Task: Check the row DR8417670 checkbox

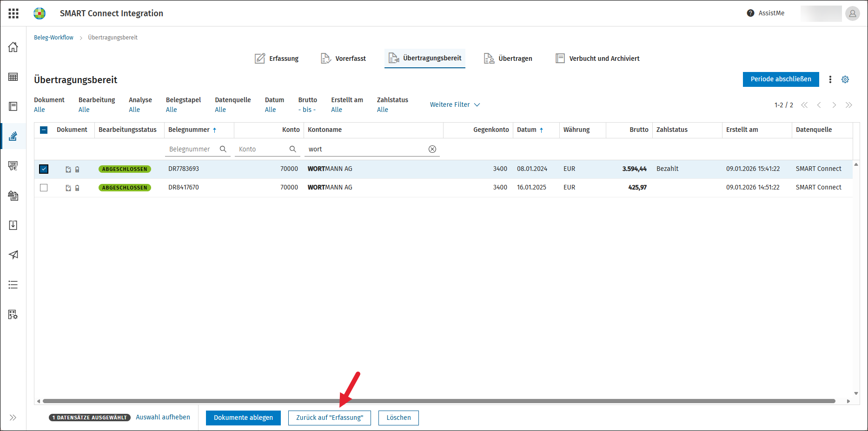Action: (44, 188)
